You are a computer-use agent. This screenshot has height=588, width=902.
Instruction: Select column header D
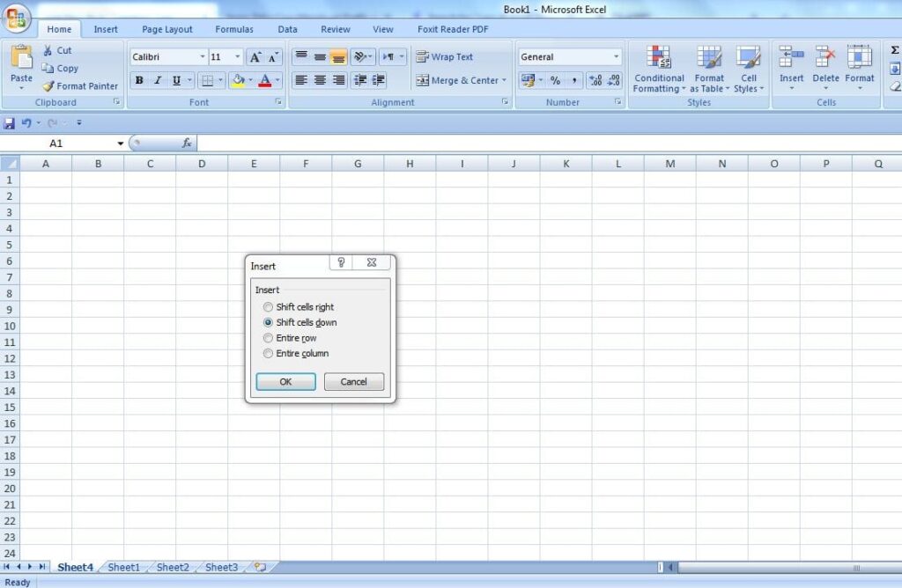click(x=202, y=164)
